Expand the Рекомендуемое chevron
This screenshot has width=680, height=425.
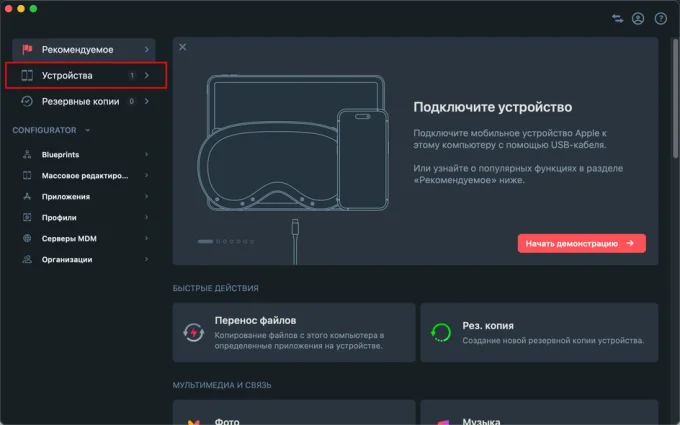tap(147, 49)
